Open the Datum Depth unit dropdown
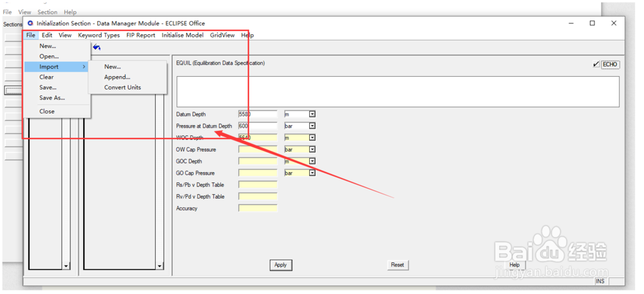Image resolution: width=644 pixels, height=294 pixels. [x=312, y=114]
